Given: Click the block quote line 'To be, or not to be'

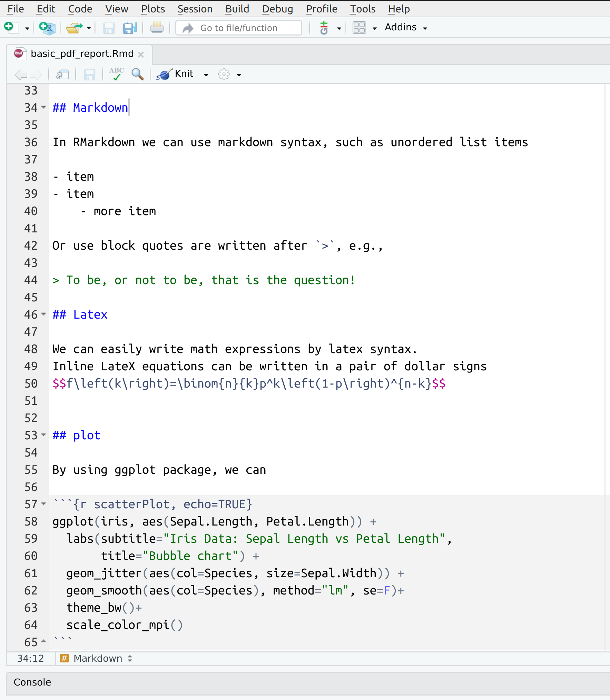Looking at the screenshot, I should pyautogui.click(x=204, y=280).
